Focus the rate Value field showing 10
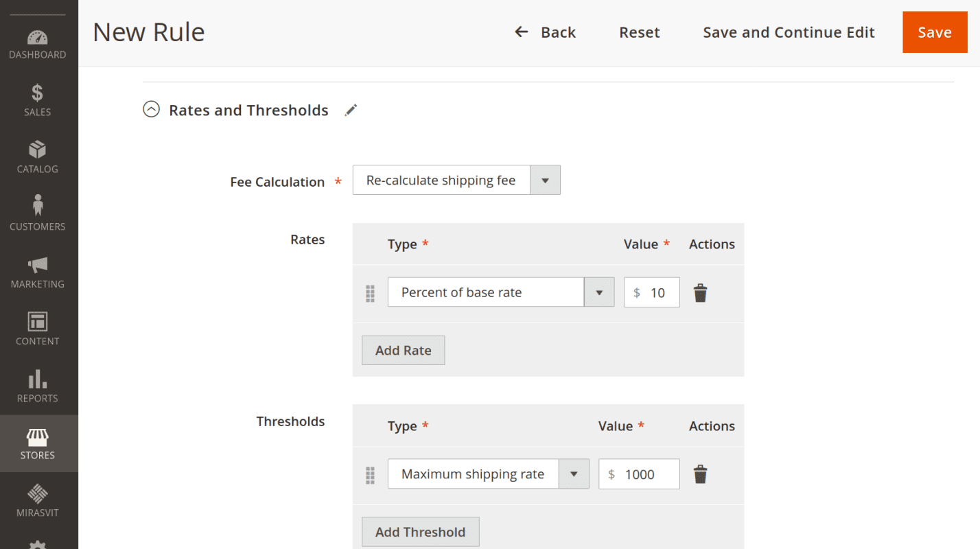 [651, 292]
